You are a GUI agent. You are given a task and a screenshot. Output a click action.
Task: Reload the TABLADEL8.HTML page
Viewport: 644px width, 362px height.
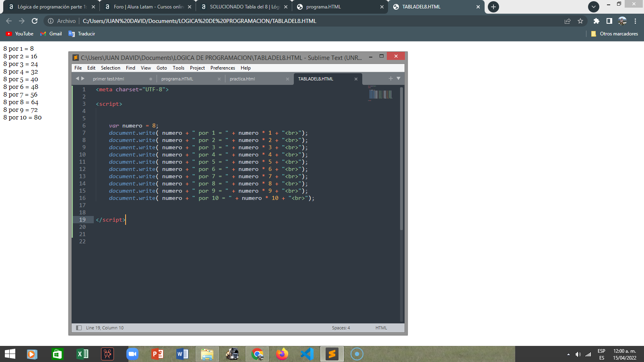pyautogui.click(x=35, y=21)
